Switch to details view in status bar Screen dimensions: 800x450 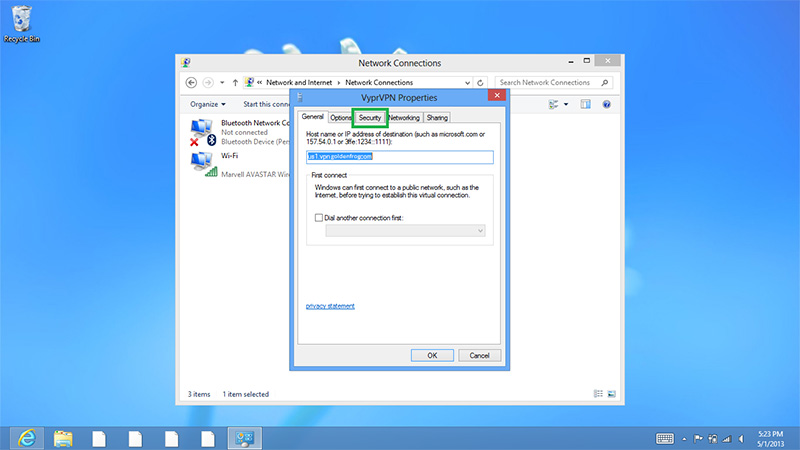point(598,394)
